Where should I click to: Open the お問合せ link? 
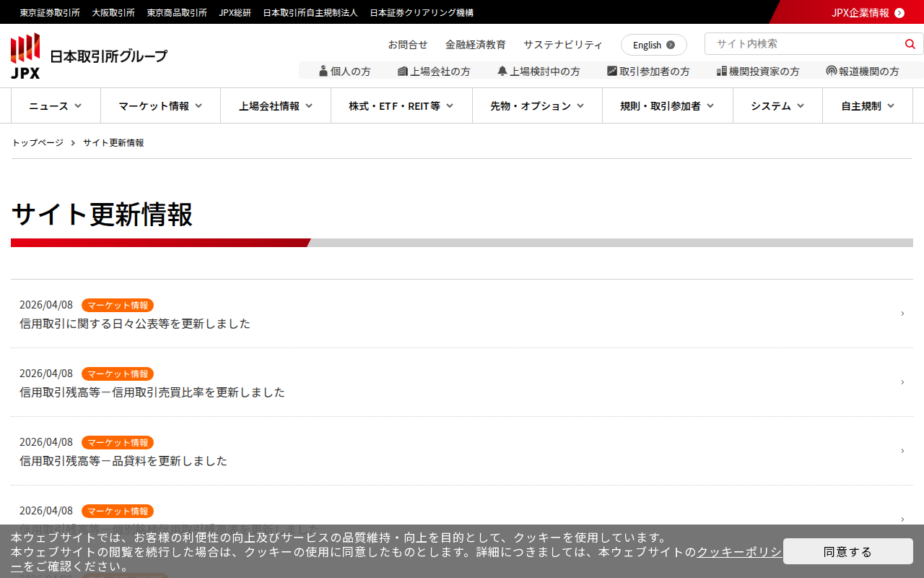pyautogui.click(x=408, y=45)
